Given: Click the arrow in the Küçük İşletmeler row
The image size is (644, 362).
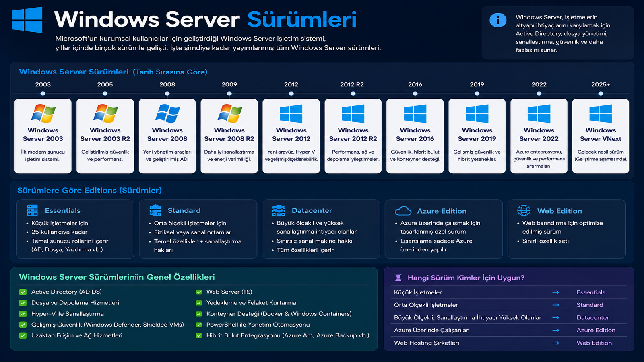Looking at the screenshot, I should (x=556, y=292).
